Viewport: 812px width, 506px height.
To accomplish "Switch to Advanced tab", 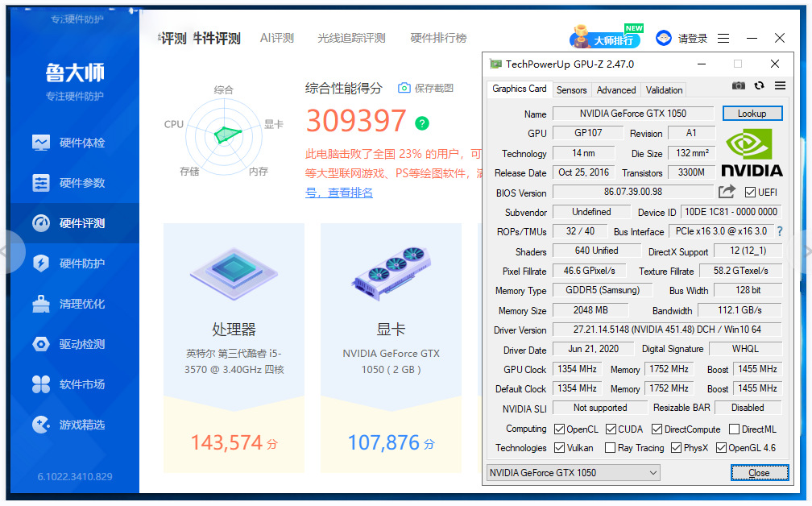I will click(616, 90).
